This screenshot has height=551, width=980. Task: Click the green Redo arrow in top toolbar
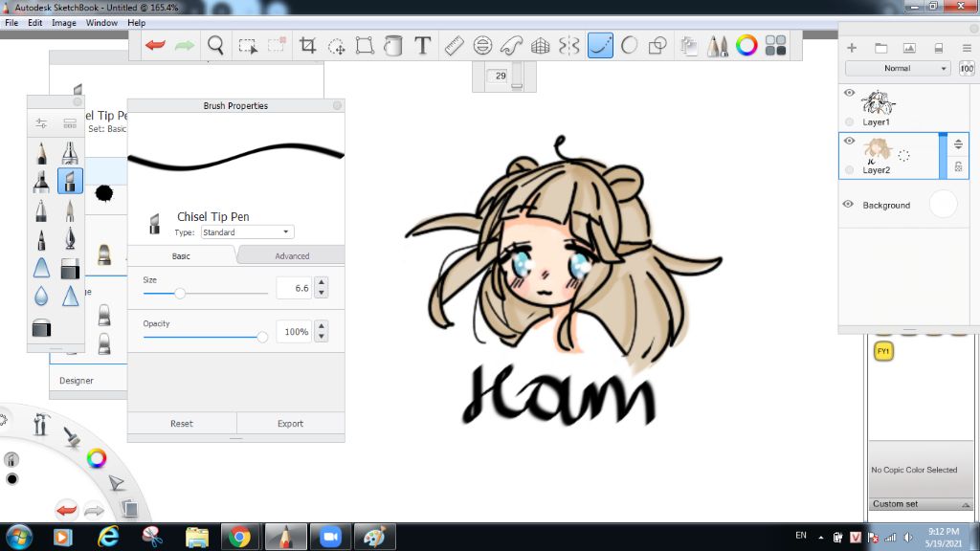[x=185, y=45]
